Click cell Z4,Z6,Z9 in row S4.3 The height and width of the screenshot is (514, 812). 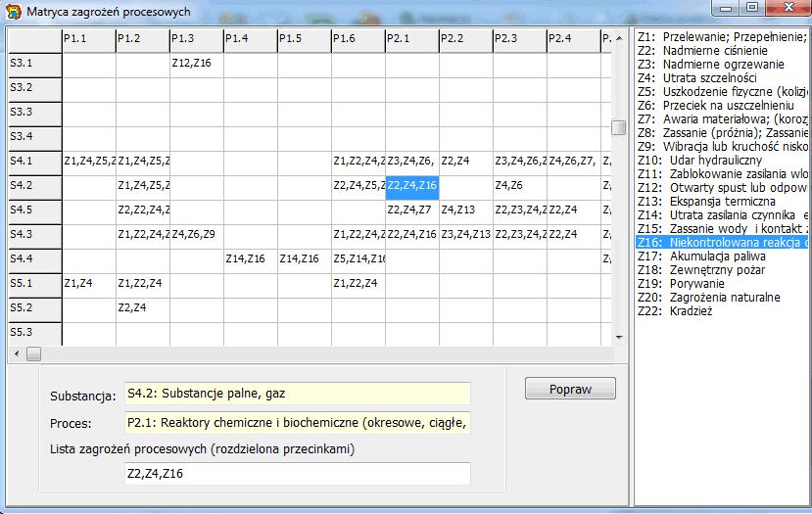point(197,237)
